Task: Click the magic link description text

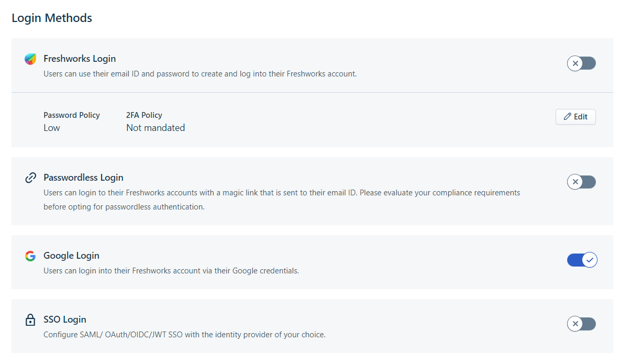Action: (282, 200)
